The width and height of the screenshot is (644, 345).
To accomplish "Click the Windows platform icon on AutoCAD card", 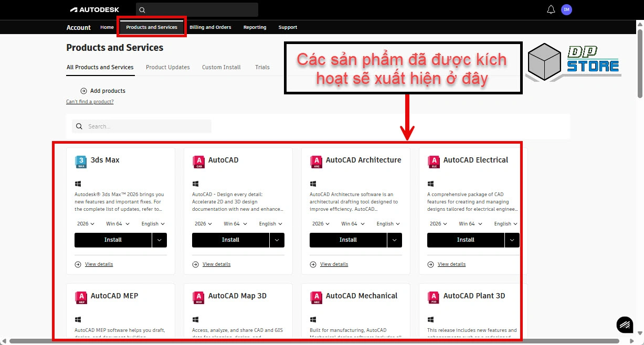I will click(195, 184).
